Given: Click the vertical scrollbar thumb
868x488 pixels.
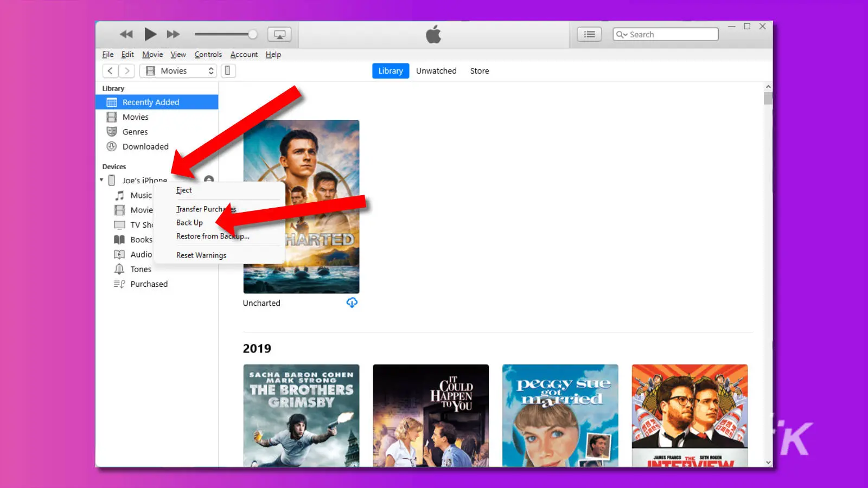Looking at the screenshot, I should click(x=768, y=98).
